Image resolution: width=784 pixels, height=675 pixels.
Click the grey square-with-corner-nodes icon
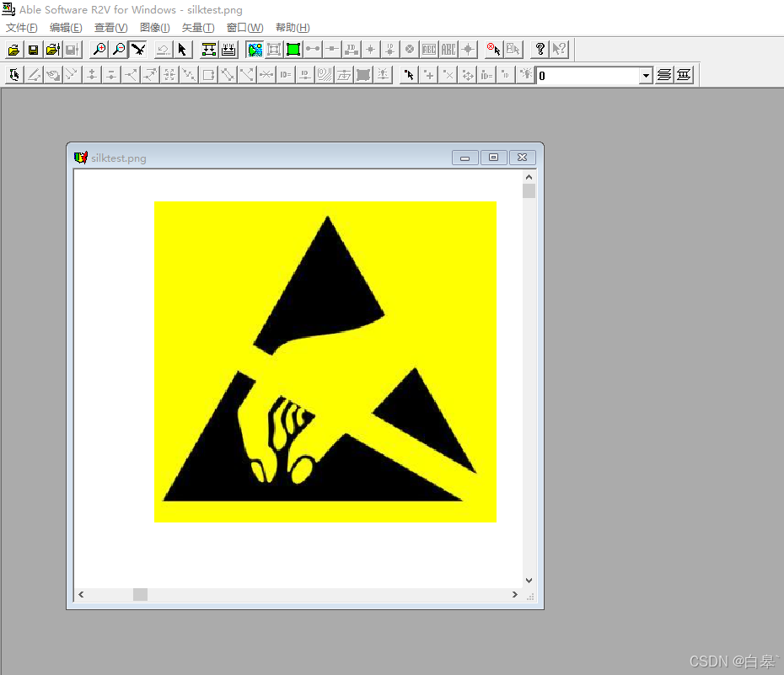[274, 50]
